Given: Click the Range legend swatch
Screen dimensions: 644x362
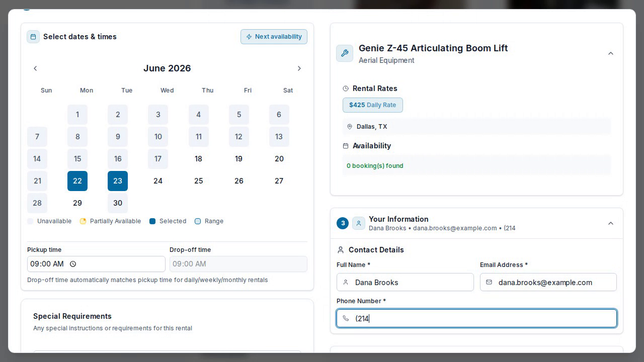Looking at the screenshot, I should click(198, 221).
